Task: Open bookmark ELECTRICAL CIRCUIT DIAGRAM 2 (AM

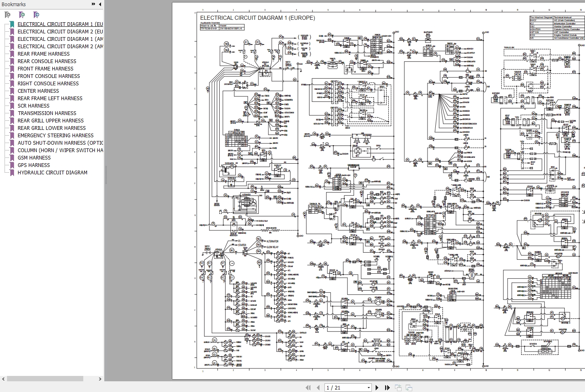Action: pyautogui.click(x=60, y=47)
